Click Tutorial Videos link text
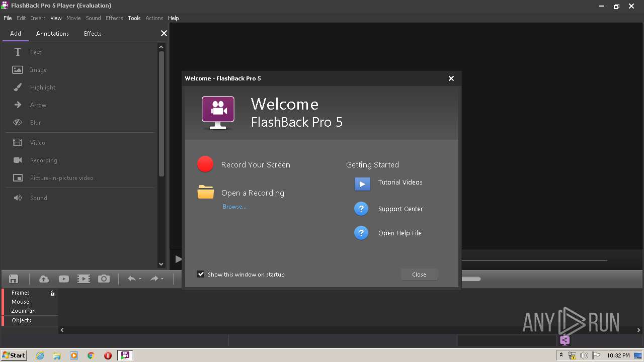The width and height of the screenshot is (644, 362). pos(400,183)
